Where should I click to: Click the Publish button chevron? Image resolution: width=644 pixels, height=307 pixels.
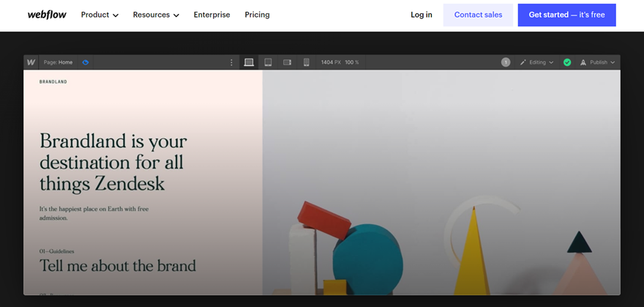[613, 62]
